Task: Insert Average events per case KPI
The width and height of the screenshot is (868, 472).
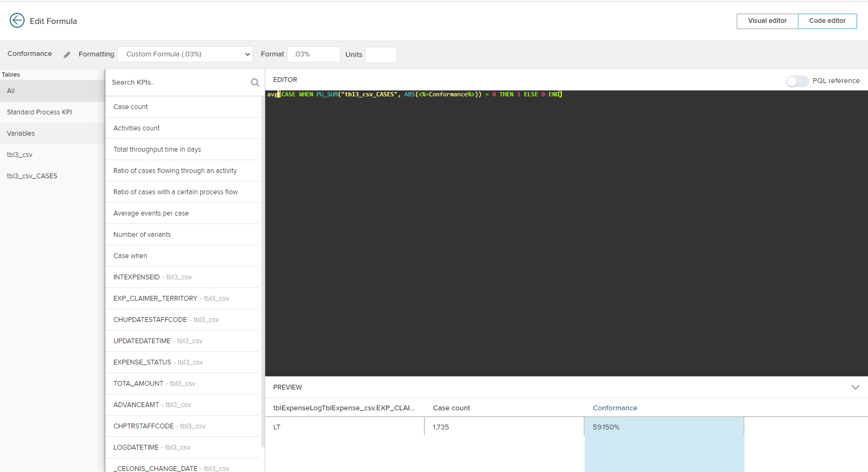Action: click(183, 213)
